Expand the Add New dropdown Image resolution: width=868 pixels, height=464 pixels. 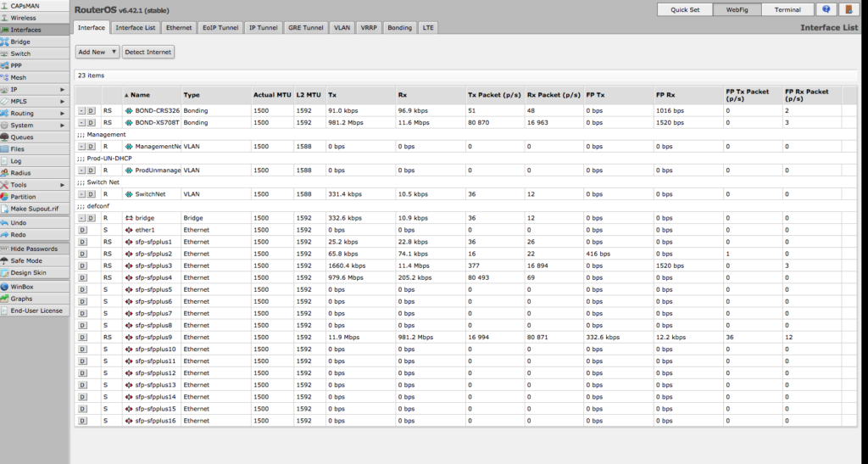pos(97,52)
